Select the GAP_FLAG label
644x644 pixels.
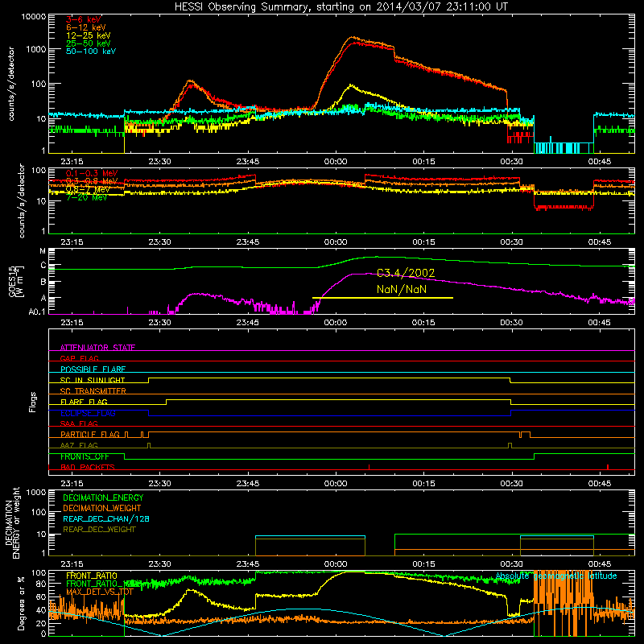pos(79,358)
